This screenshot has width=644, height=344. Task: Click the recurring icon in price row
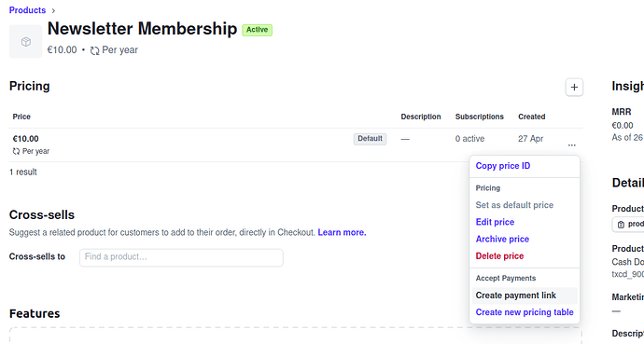click(x=16, y=151)
